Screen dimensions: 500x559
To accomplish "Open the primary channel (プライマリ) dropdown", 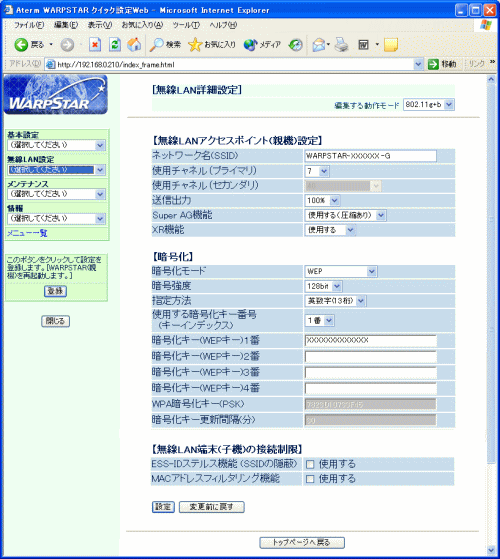I will click(x=317, y=171).
